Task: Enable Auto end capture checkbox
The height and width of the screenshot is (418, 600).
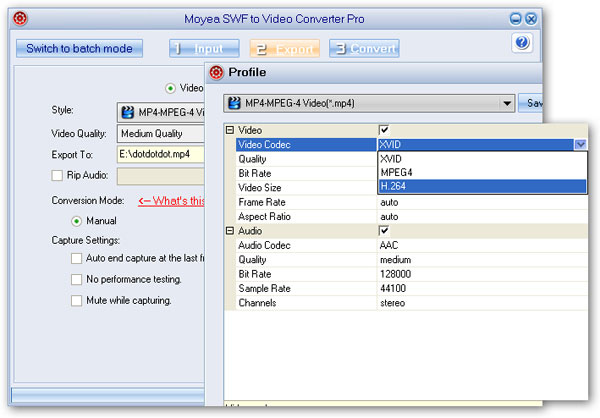Action: (77, 258)
